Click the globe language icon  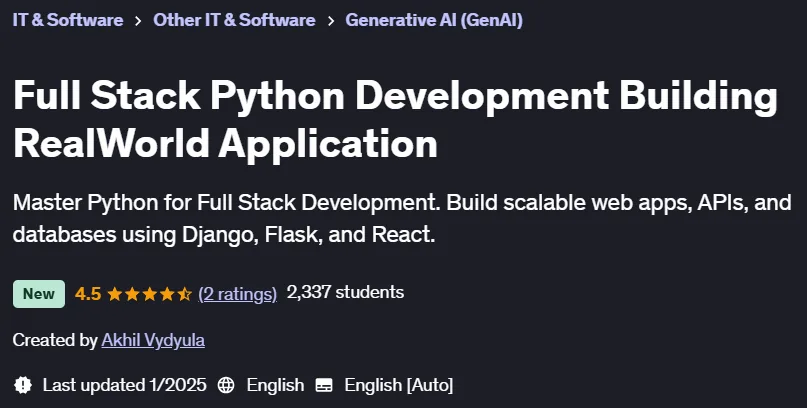pos(226,385)
